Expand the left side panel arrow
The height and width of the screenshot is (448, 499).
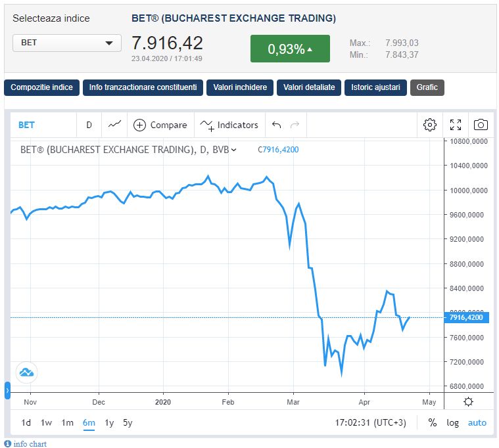[8, 390]
